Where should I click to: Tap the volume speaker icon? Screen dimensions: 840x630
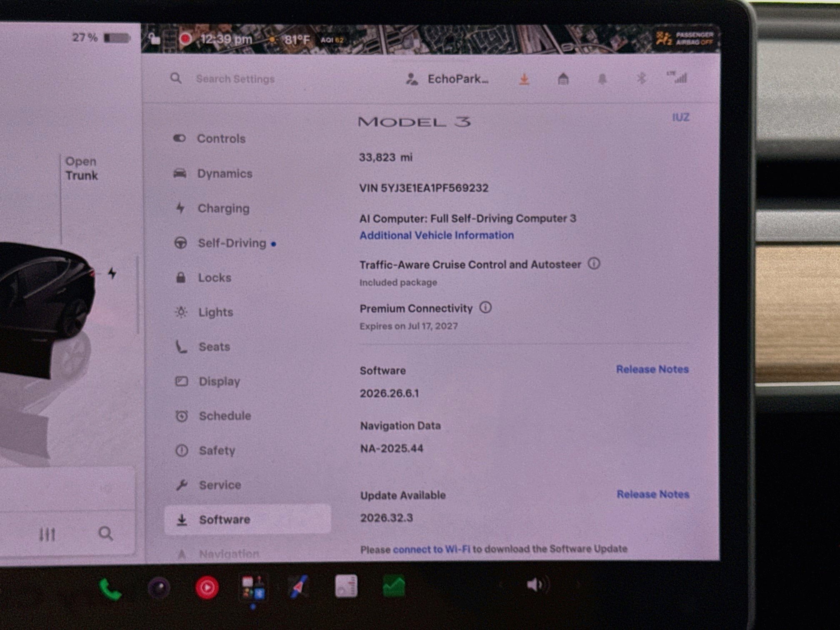(x=538, y=585)
